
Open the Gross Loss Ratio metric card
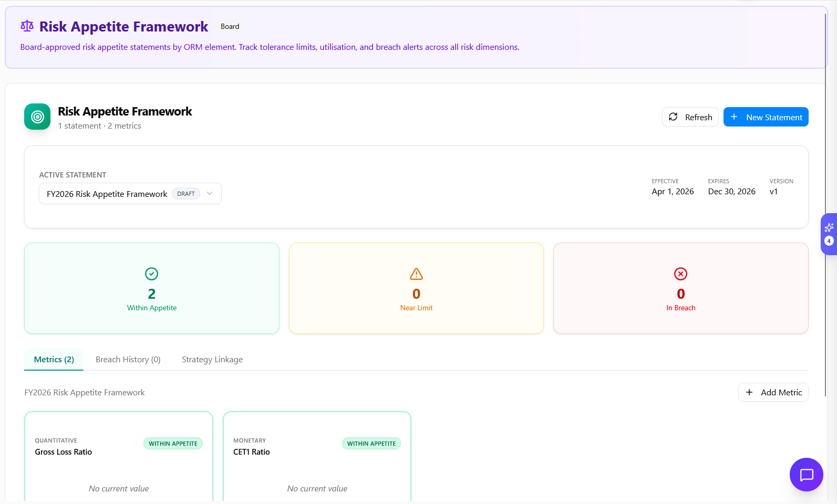(x=118, y=457)
